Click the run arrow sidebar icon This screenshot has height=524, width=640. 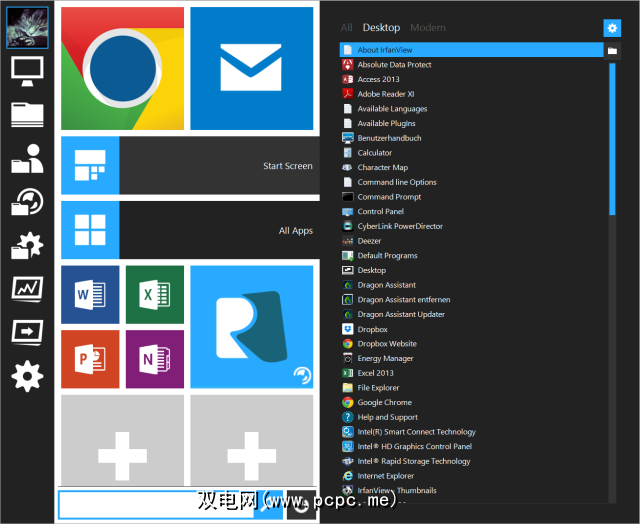click(27, 333)
